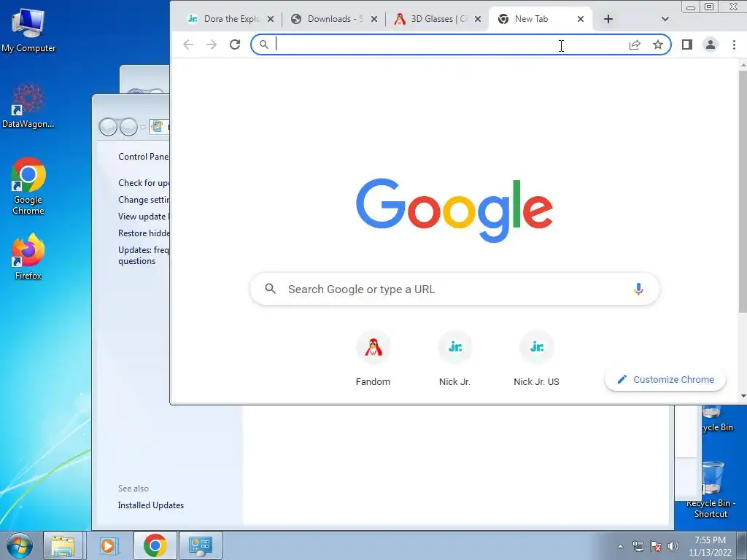Open the taskbar clock 7:55 PM
Viewport: 747px width, 560px height.
pyautogui.click(x=710, y=546)
